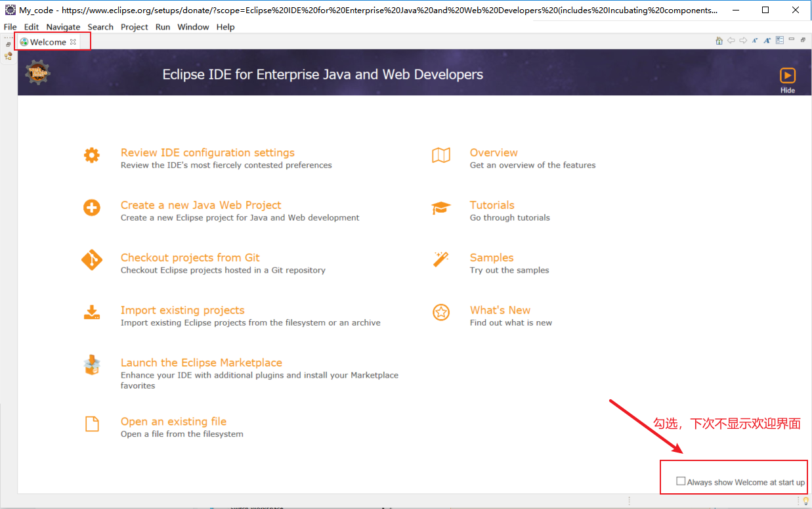812x509 pixels.
Task: Open Review IDE configuration settings link
Action: point(207,152)
